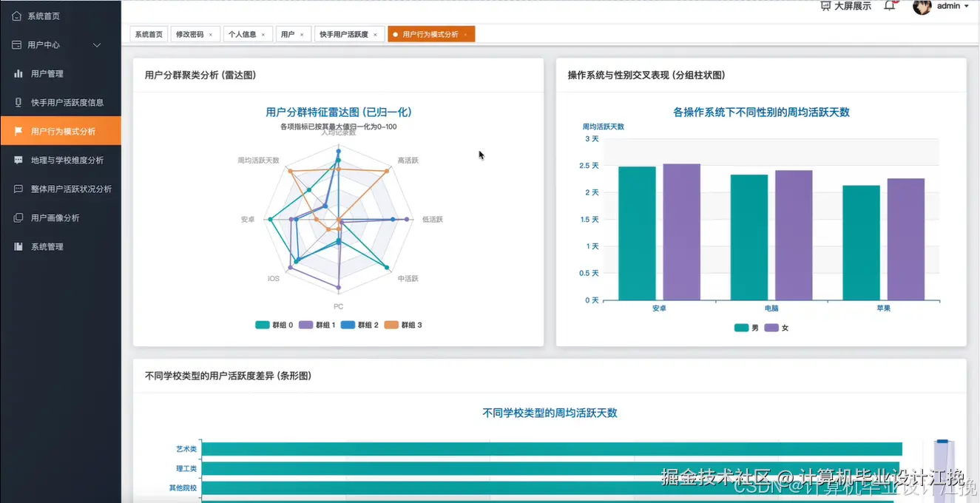Click the purple 女 bar for 电脑
The height and width of the screenshot is (503, 980).
794,235
